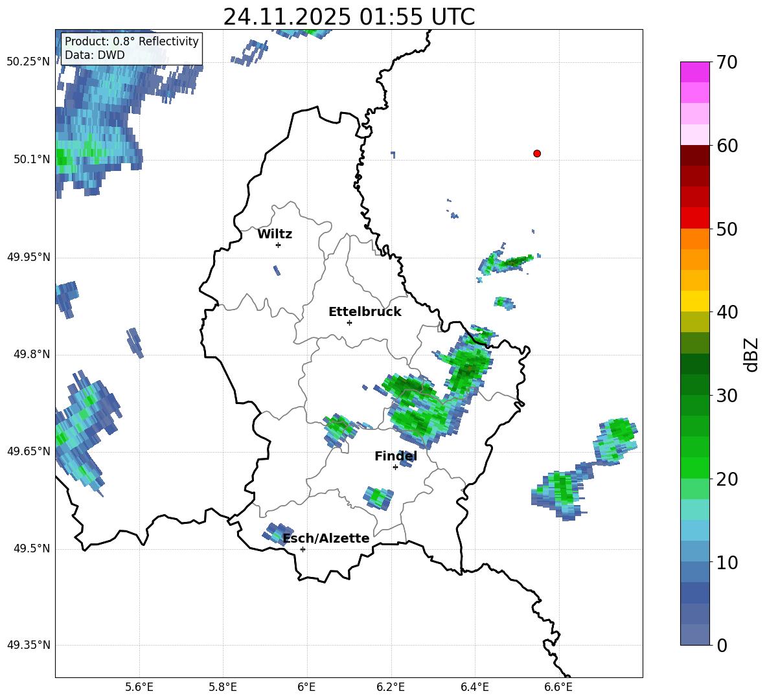Click the colorbar value 10
Screen dimensions: 767x700
pyautogui.click(x=727, y=563)
